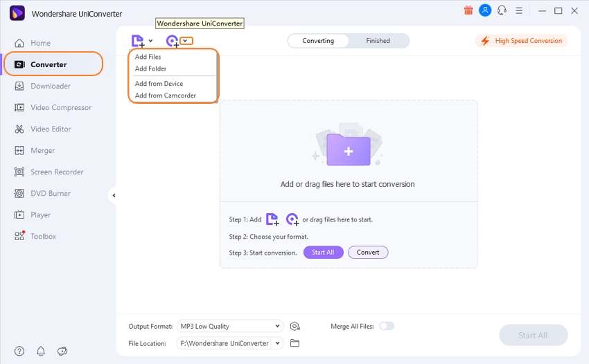Open Merger from the sidebar
Screen dimensions: 589x364
[35, 150]
